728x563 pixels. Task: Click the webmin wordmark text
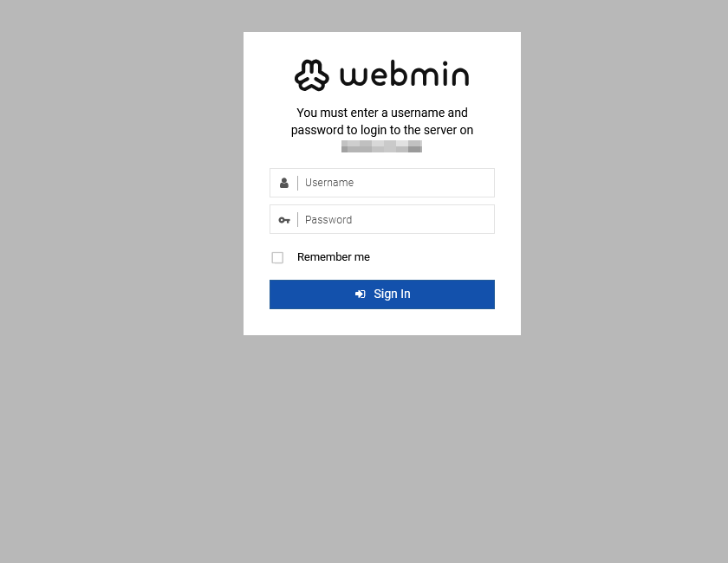[x=405, y=74]
